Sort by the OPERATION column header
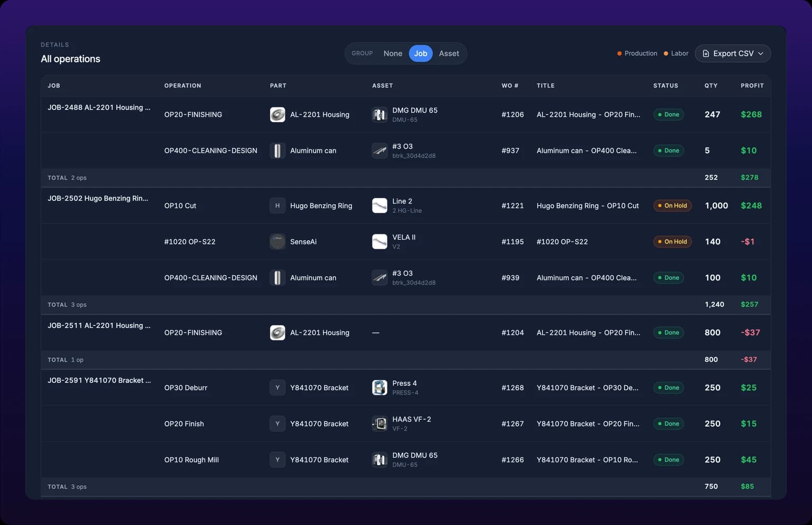This screenshot has width=812, height=525. coord(182,86)
